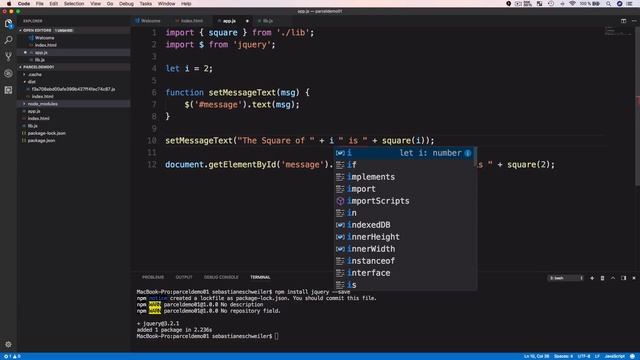Open the Apple menu
The width and height of the screenshot is (640, 360).
click(9, 4)
